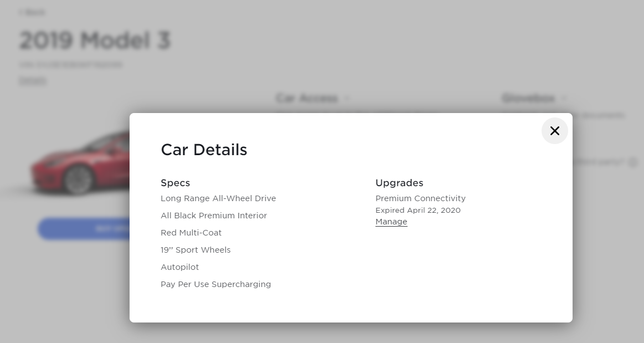Click Pay Per Use Supercharging spec
The image size is (644, 343).
[x=215, y=284]
